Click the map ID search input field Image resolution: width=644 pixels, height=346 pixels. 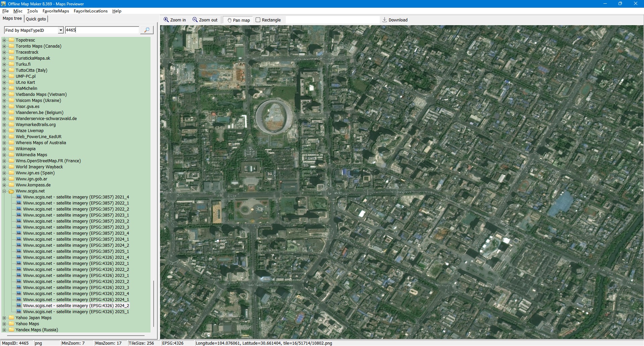click(x=102, y=30)
